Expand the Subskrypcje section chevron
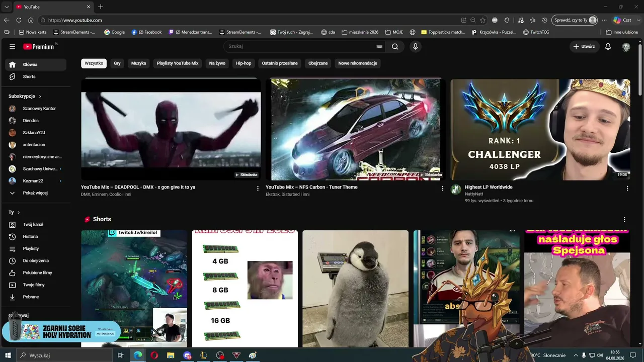Image resolution: width=644 pixels, height=362 pixels. (40, 97)
